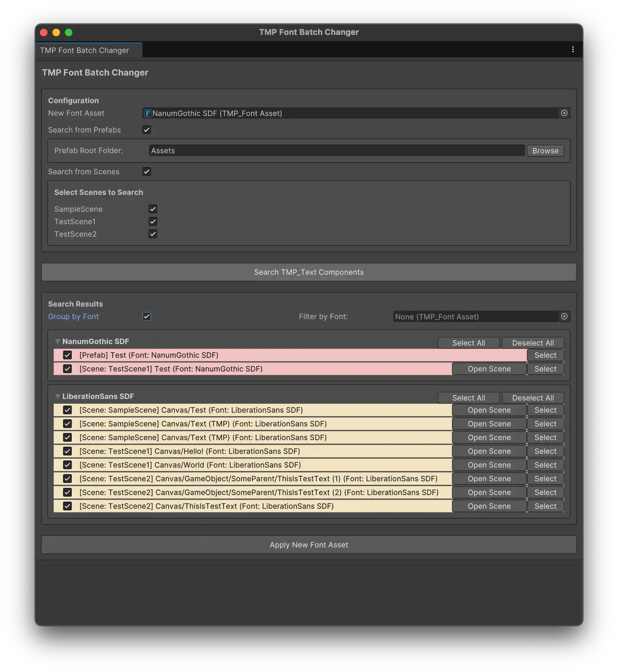
Task: Disable the TestScene2 scene checkbox
Action: pyautogui.click(x=153, y=234)
